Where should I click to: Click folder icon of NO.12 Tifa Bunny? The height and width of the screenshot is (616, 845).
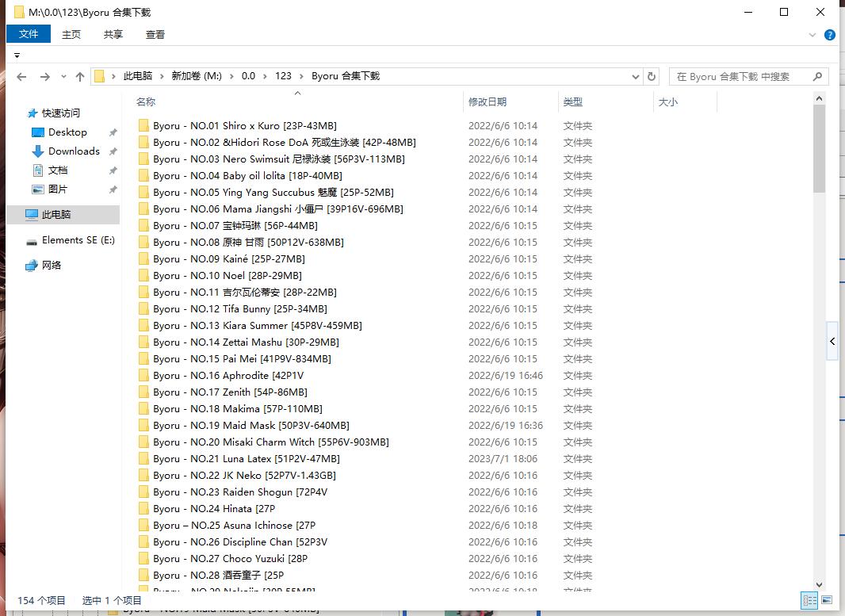tap(143, 309)
